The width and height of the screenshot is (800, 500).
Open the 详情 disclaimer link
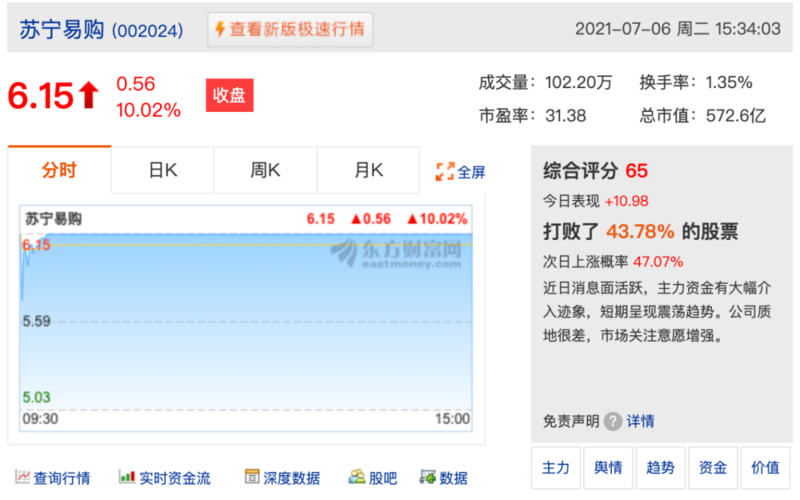(x=640, y=421)
